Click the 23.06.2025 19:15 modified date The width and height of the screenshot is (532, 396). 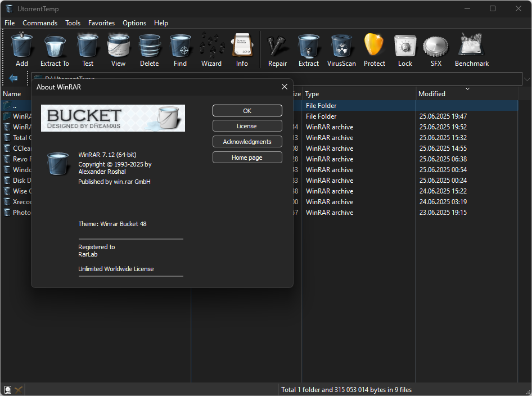coord(443,213)
